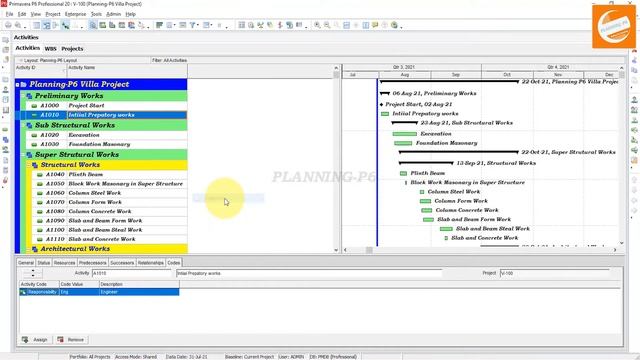Collapse the Preliminary Works band
Image resolution: width=640 pixels, height=360 pixels.
pos(23,96)
